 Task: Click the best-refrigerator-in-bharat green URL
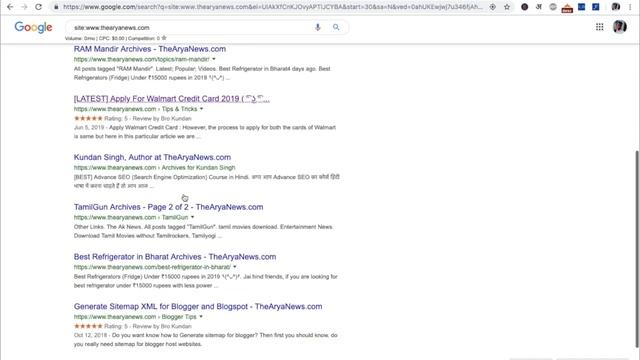pos(152,267)
